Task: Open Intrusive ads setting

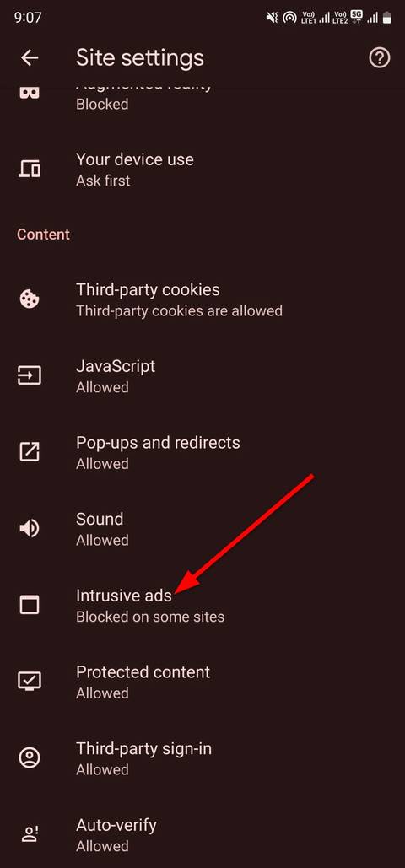Action: (x=202, y=605)
